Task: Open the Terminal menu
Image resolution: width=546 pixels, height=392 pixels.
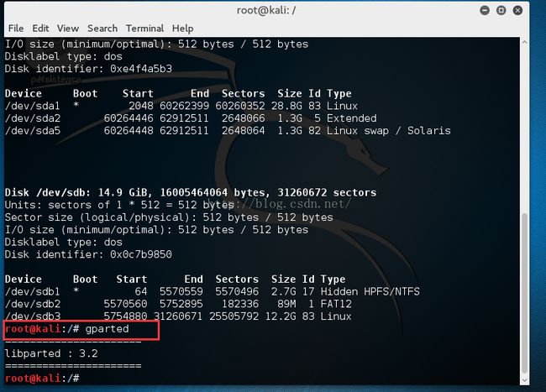Action: [x=144, y=29]
